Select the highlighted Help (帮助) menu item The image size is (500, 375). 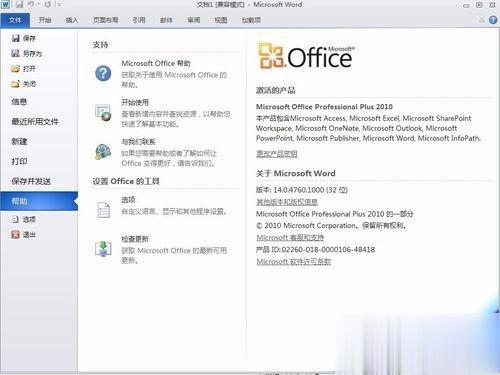click(x=39, y=201)
